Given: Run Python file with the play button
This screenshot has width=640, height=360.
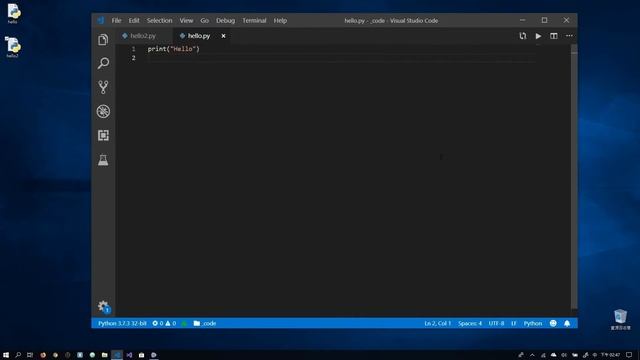Looking at the screenshot, I should tap(538, 36).
